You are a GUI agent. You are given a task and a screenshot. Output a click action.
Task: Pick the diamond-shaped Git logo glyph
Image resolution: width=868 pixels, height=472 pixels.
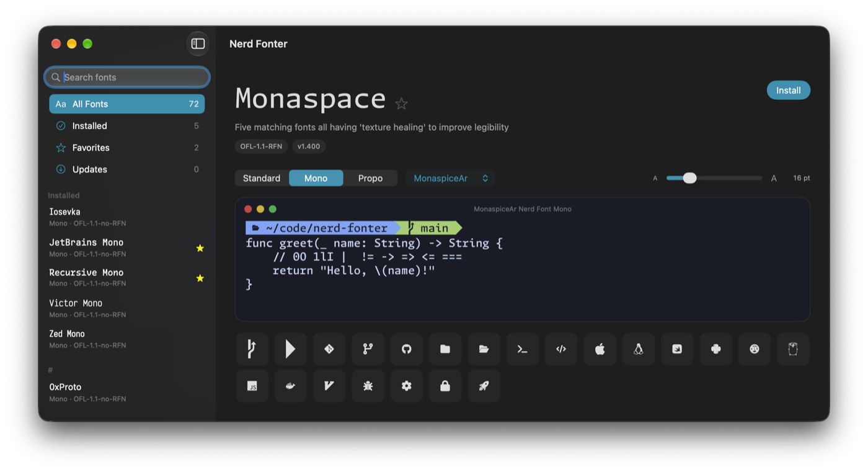(329, 349)
